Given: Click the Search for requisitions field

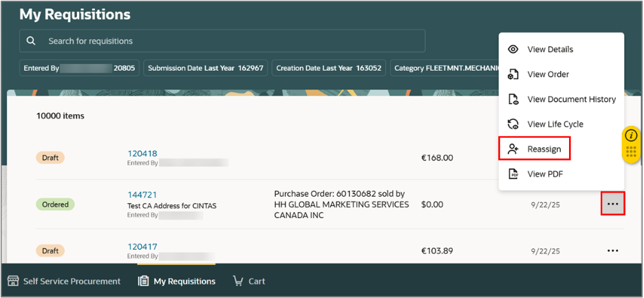Looking at the screenshot, I should [x=222, y=41].
